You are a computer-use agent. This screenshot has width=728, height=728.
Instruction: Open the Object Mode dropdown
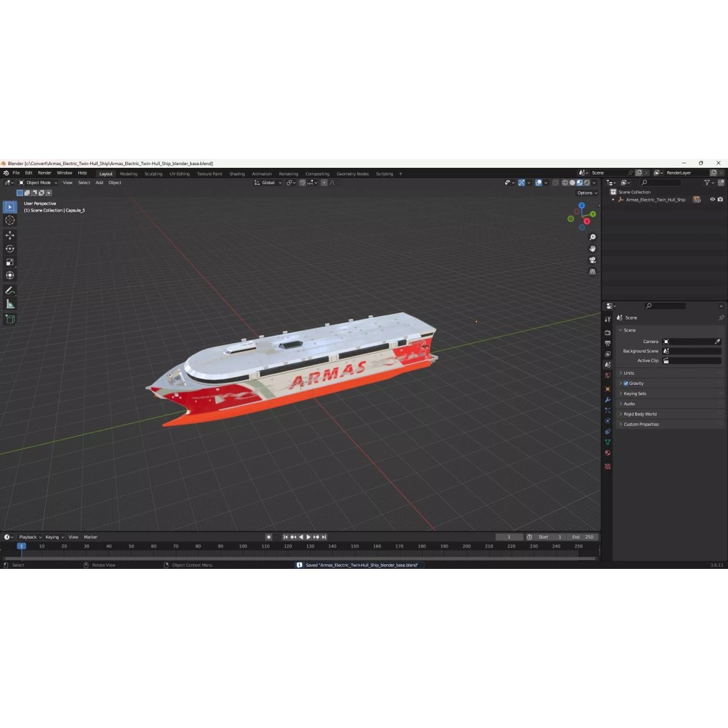point(38,183)
